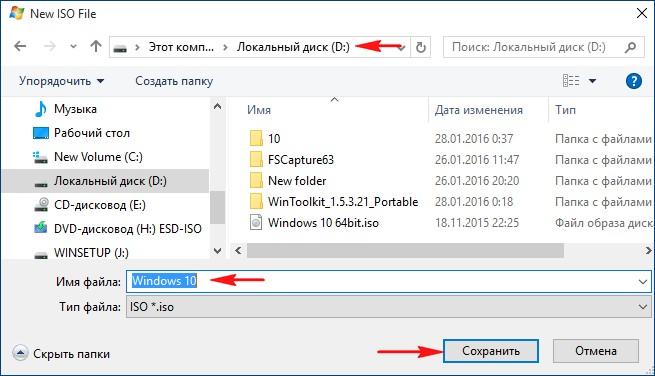Image resolution: width=655 pixels, height=376 pixels.
Task: Open the 'Тип файла' ISO combo box
Action: pyautogui.click(x=388, y=307)
